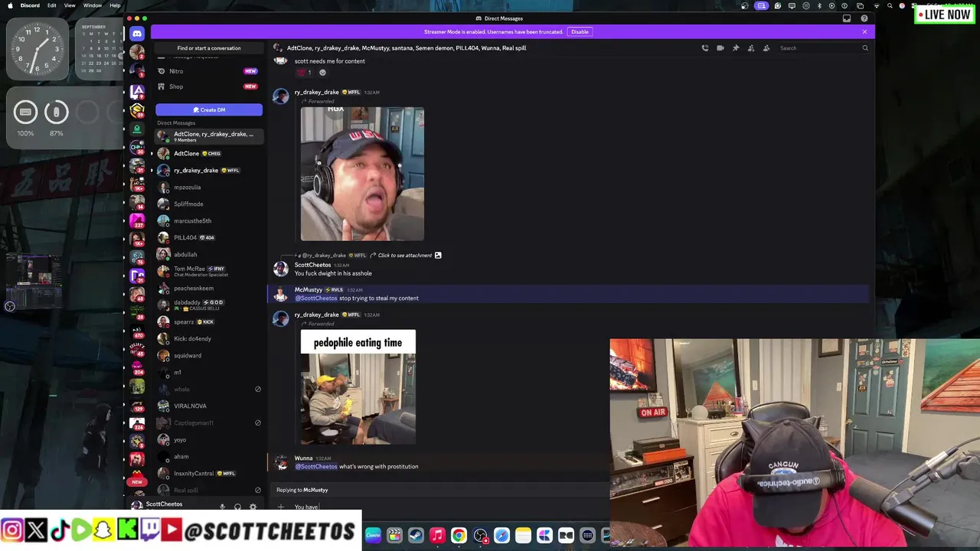Expand AdtClone DM row arrow

point(152,154)
